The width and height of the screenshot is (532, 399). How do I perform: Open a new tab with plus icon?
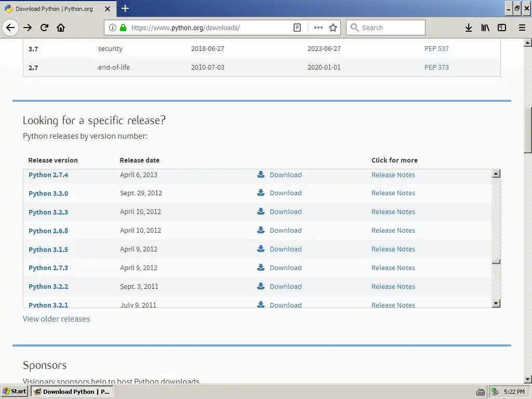(125, 8)
